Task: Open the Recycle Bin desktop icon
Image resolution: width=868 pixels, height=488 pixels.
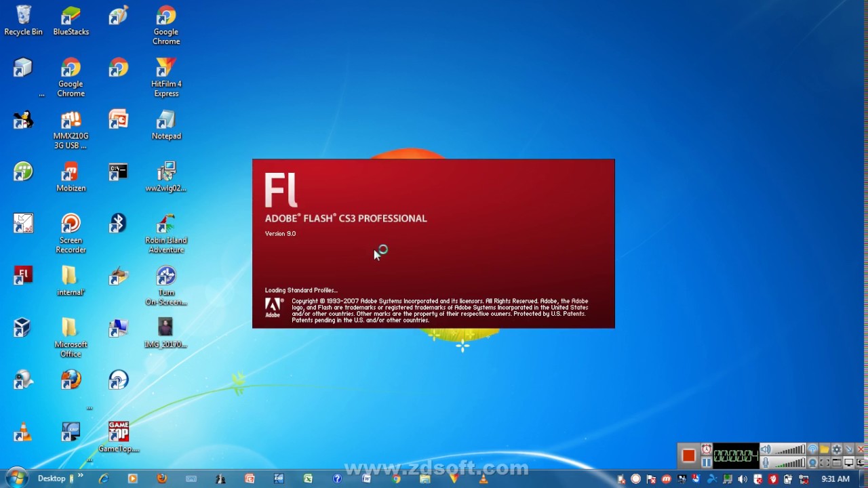Action: click(x=23, y=20)
